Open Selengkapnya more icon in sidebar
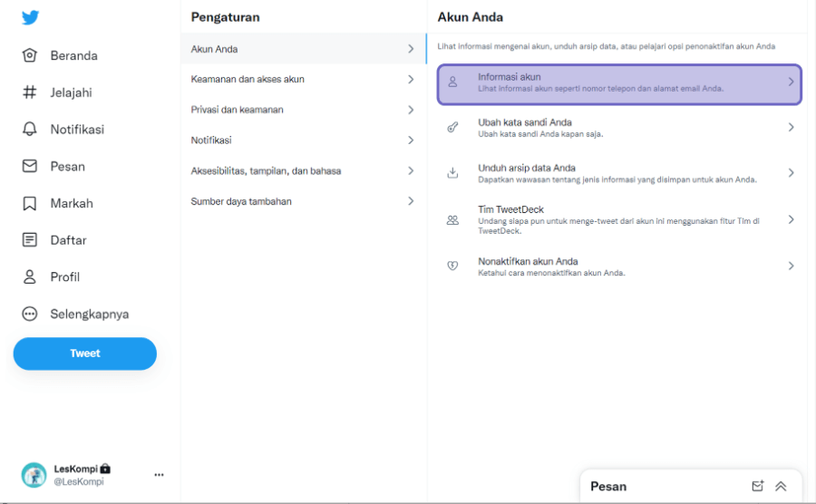This screenshot has width=816, height=504. (x=30, y=314)
